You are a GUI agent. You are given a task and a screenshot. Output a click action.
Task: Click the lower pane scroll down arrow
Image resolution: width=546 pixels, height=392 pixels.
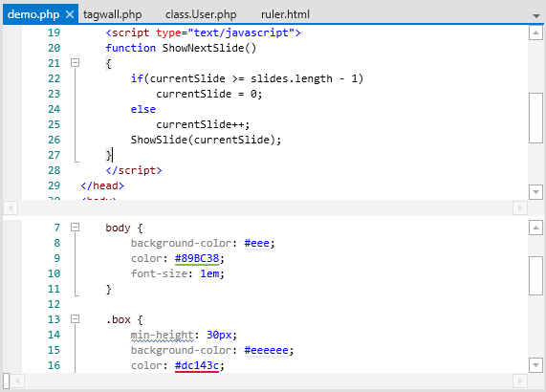click(535, 365)
